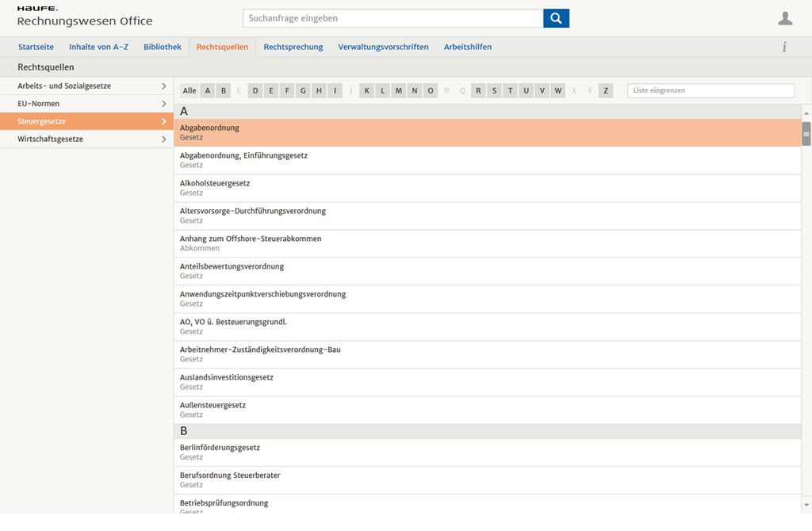Filter list by letter N
The image size is (812, 531).
[414, 90]
